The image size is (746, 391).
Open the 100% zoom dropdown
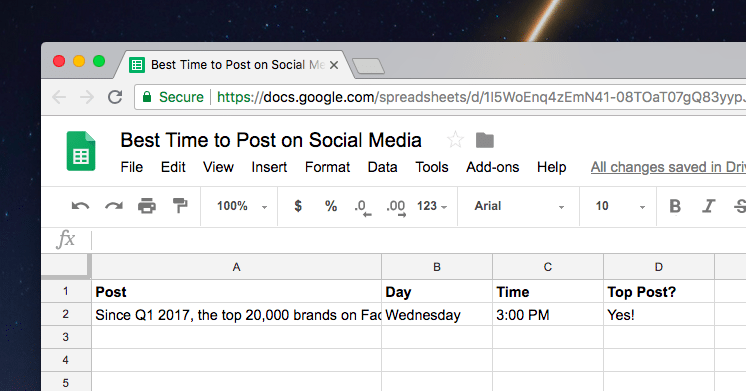click(x=242, y=206)
